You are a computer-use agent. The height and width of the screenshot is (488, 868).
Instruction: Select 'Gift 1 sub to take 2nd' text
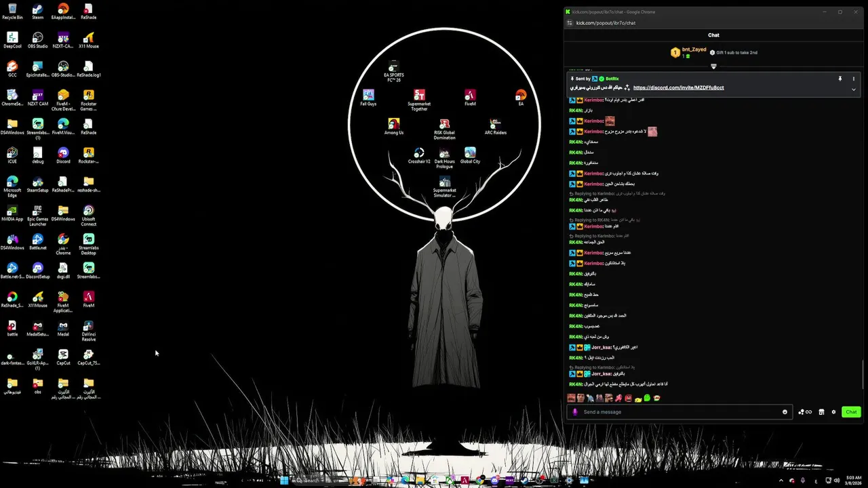[737, 52]
